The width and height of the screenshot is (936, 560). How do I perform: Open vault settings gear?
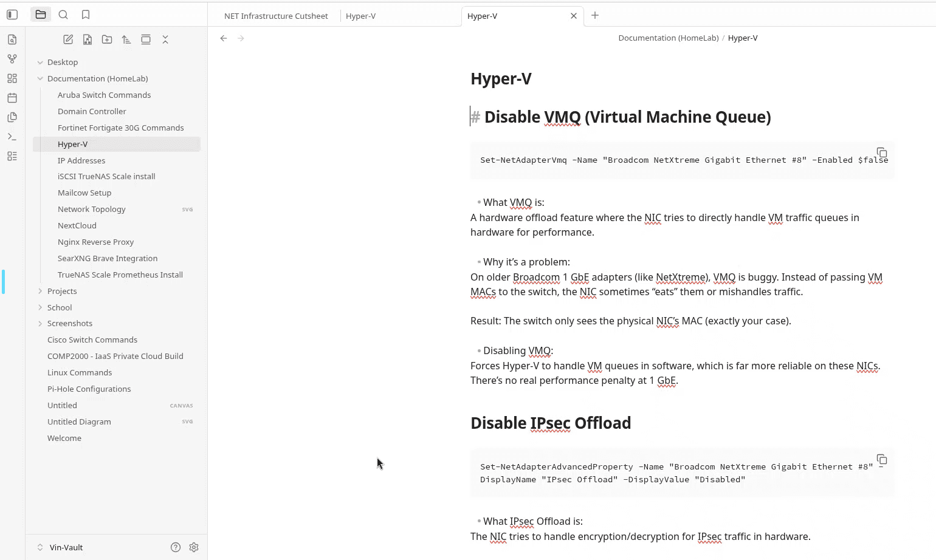(194, 547)
